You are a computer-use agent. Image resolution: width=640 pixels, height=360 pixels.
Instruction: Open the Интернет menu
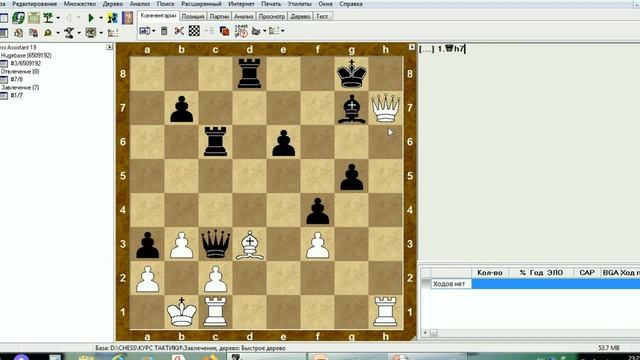coord(241,4)
